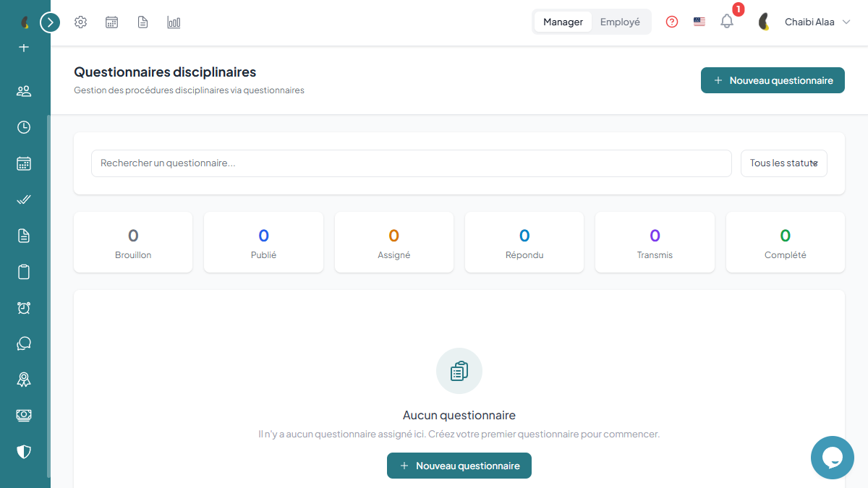Select the Publié status card
Image resolution: width=868 pixels, height=488 pixels.
[x=263, y=242]
